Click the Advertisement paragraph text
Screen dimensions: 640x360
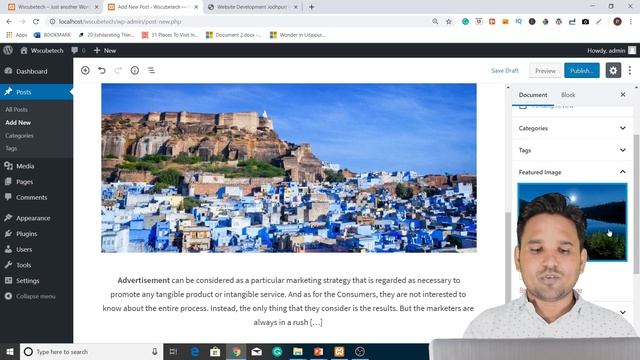coord(288,301)
